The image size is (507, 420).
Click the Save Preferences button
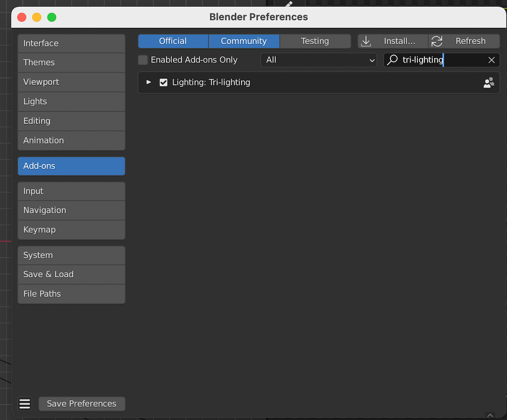click(x=82, y=404)
